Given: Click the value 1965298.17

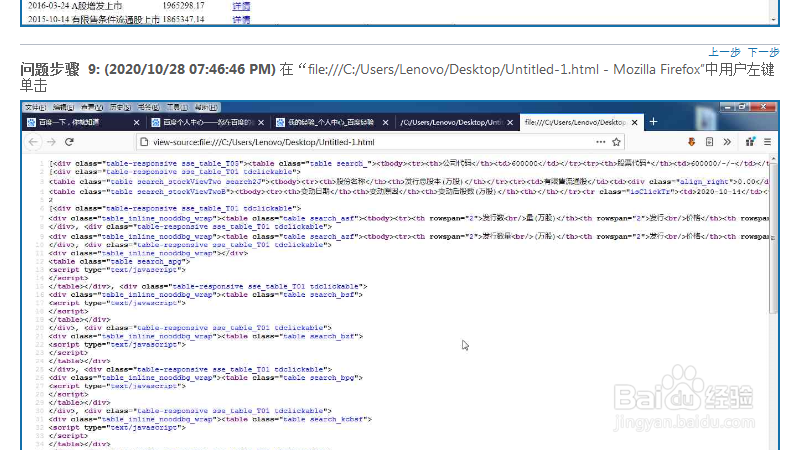Looking at the screenshot, I should pyautogui.click(x=183, y=6).
